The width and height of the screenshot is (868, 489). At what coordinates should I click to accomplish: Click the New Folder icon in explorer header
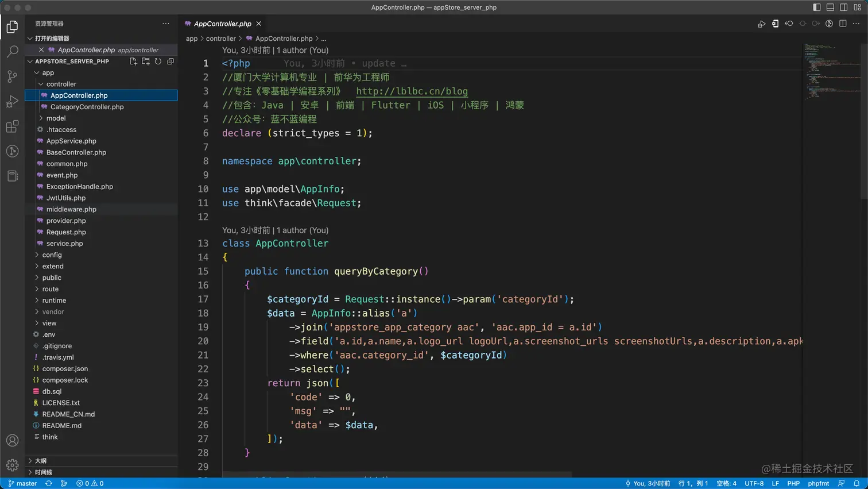146,61
